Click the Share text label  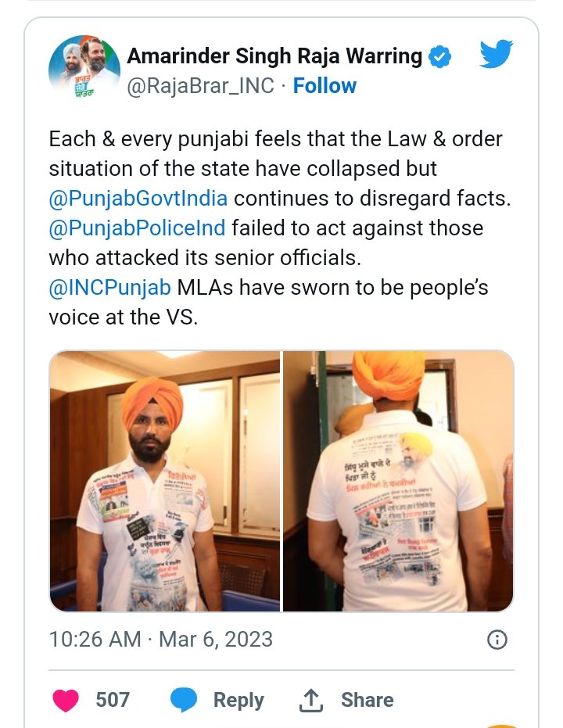[368, 700]
